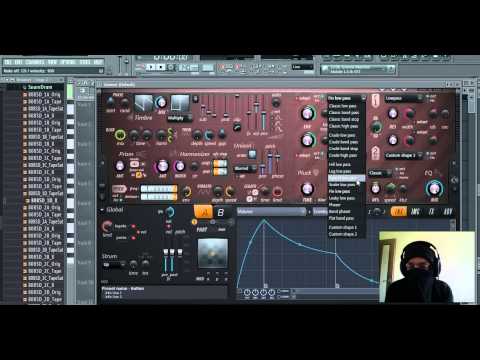Select 808SD_1D_TapeSat sample in browser
Viewport: 480px width, 360px height.
(x=46, y=193)
